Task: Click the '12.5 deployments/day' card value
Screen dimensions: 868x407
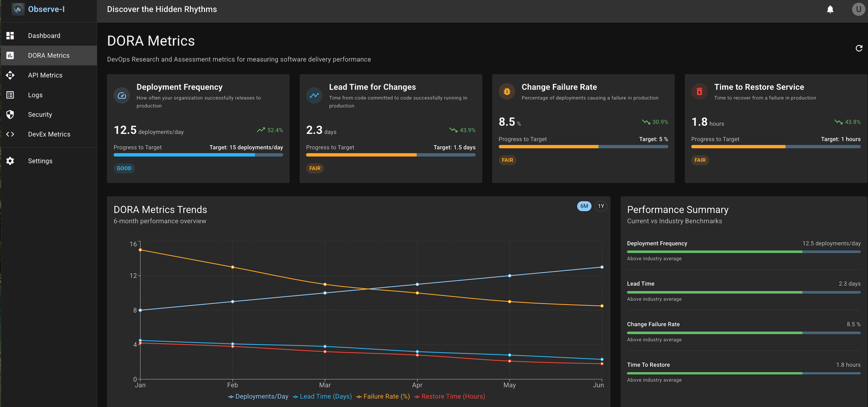Action: (x=149, y=131)
